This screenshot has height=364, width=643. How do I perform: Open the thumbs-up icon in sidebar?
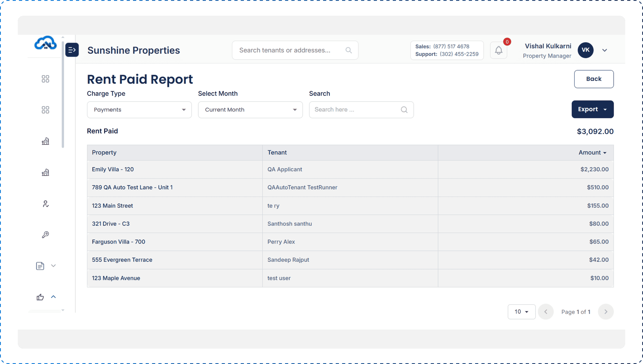[40, 297]
